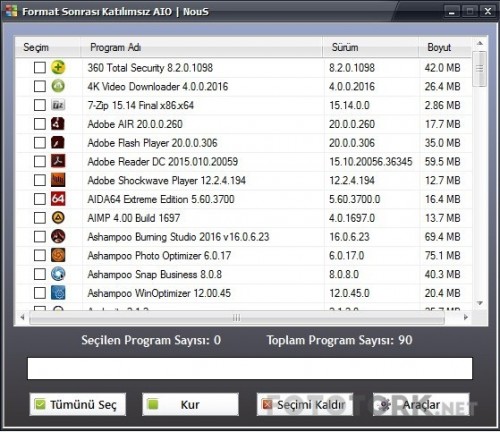Click the Adobe Reader DC icon
The width and height of the screenshot is (500, 432).
point(58,161)
